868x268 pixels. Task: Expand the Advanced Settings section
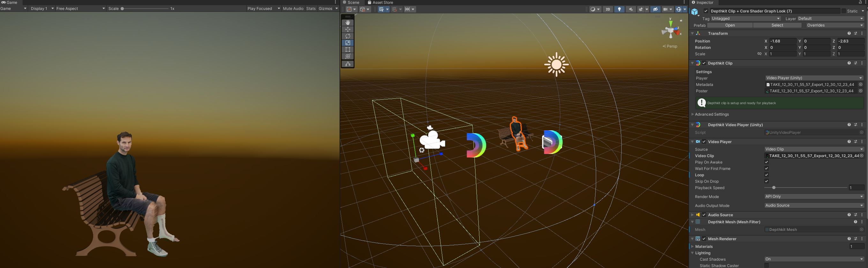[711, 115]
